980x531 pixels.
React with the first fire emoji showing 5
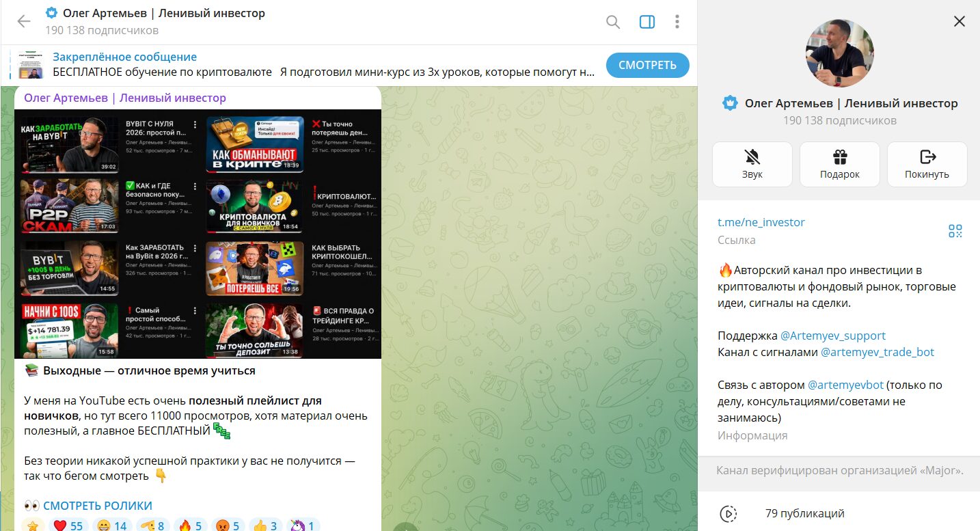191,526
